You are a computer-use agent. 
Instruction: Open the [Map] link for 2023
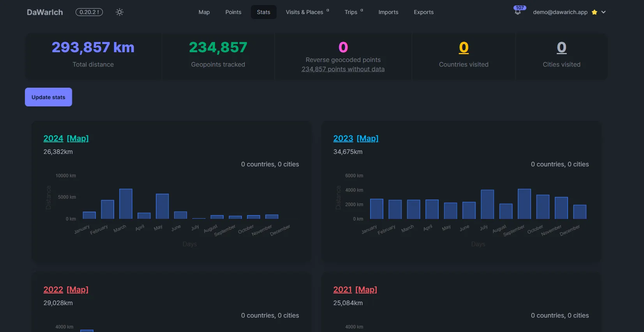coord(367,138)
